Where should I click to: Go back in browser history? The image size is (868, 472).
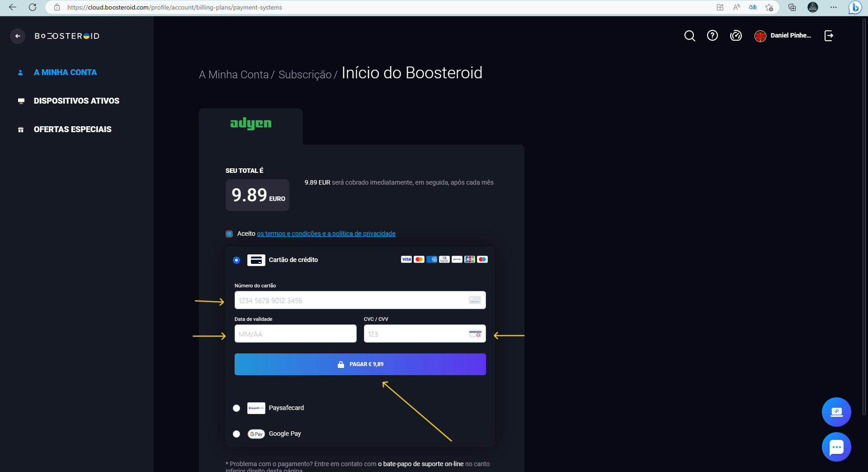pyautogui.click(x=12, y=7)
